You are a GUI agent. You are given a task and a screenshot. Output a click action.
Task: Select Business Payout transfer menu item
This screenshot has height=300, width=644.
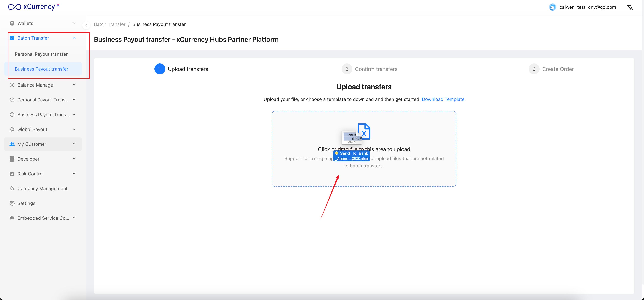tap(41, 69)
